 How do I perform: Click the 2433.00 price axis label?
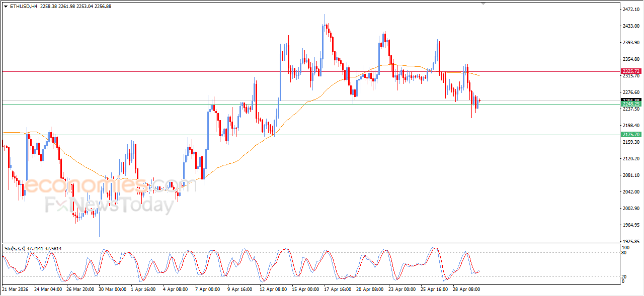coord(631,26)
